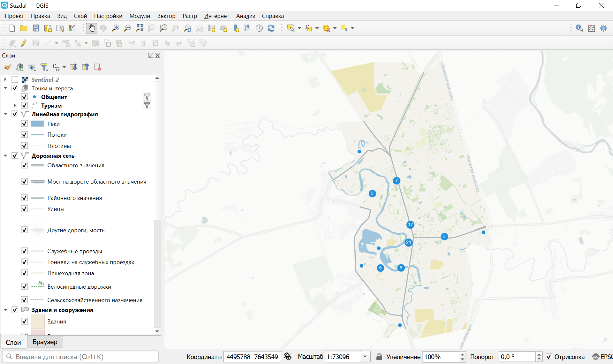Open the Identify Features tool

click(x=579, y=28)
